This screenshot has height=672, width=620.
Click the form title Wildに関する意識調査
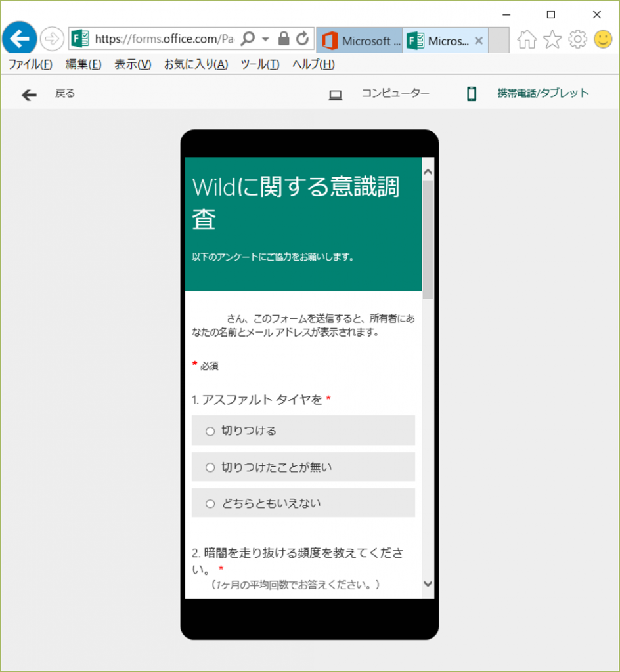point(296,202)
